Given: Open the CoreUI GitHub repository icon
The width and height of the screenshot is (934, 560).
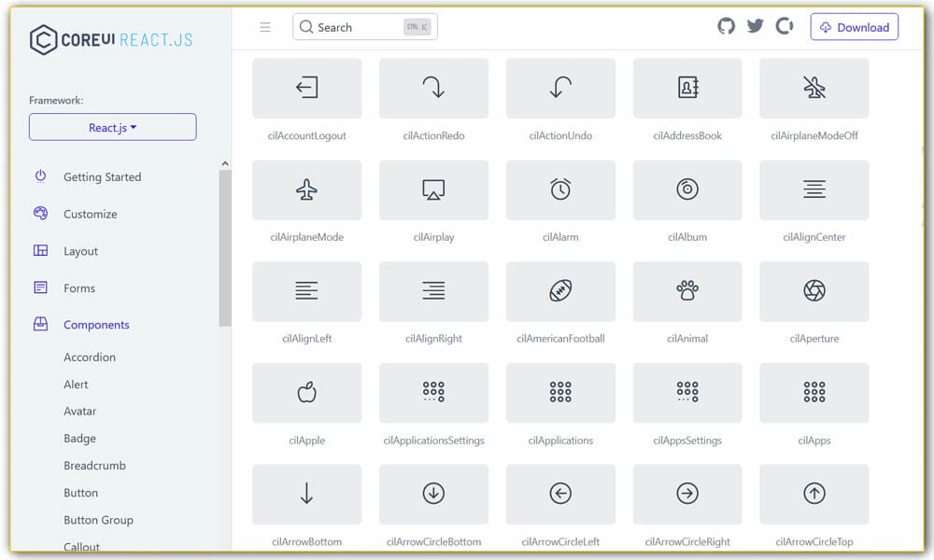Looking at the screenshot, I should [x=726, y=26].
